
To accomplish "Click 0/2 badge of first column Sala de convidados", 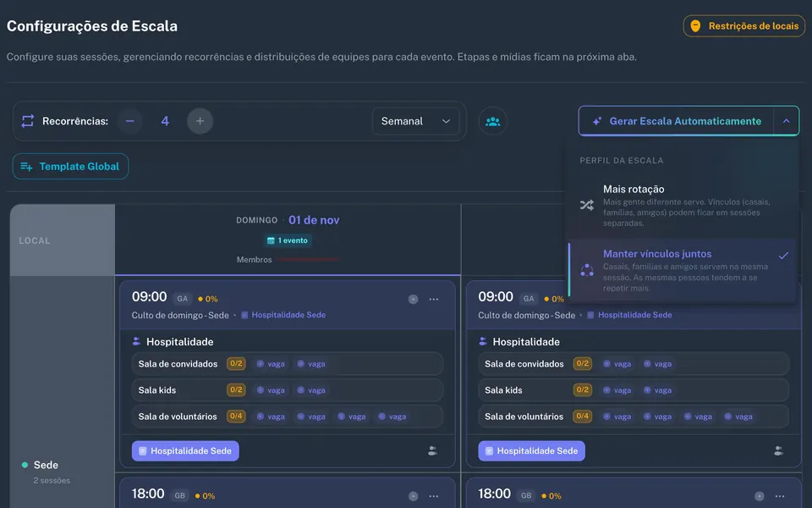I will click(x=236, y=364).
